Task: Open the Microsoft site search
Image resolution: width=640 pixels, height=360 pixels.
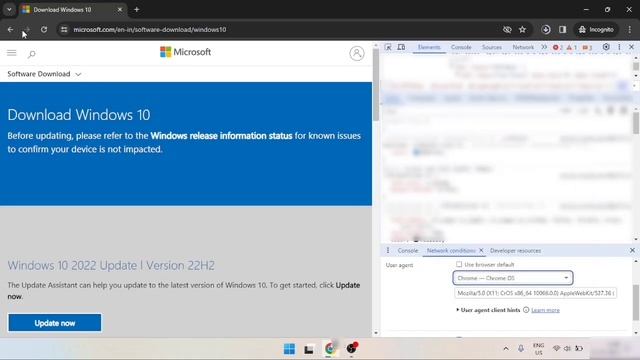Action: pos(31,53)
